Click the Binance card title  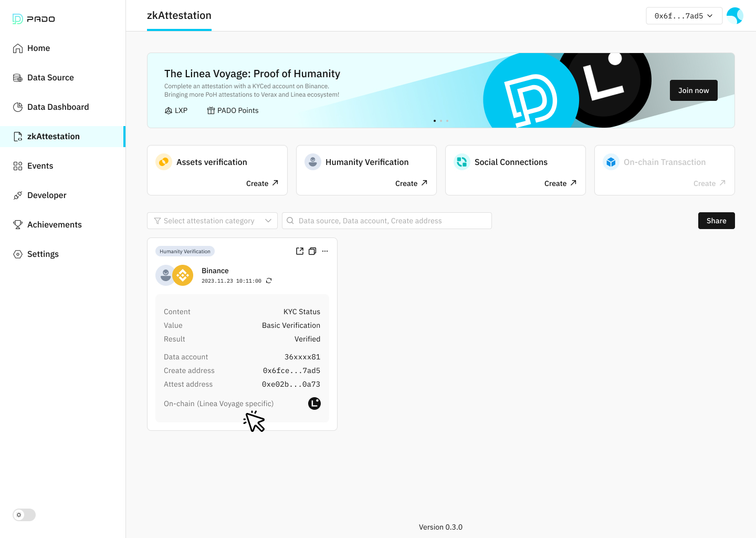coord(215,271)
